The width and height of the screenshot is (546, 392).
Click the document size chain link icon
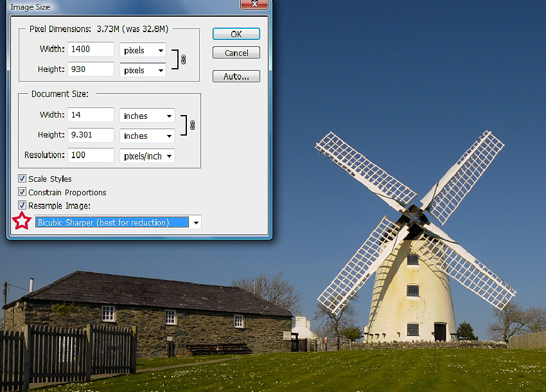[x=192, y=126]
